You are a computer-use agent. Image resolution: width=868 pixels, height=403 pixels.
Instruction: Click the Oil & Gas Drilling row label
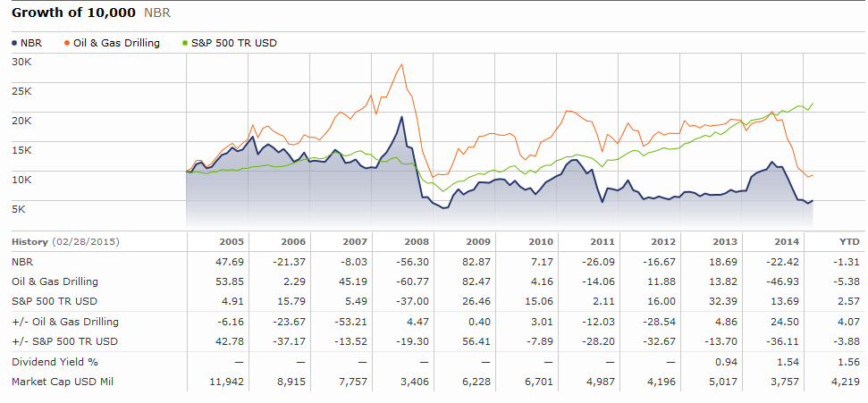[x=55, y=281]
